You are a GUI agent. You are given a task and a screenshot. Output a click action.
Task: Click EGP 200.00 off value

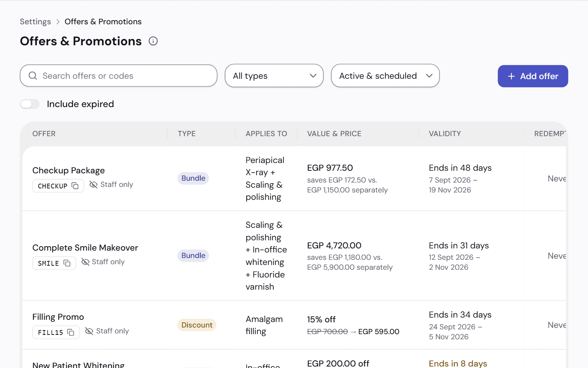(338, 364)
